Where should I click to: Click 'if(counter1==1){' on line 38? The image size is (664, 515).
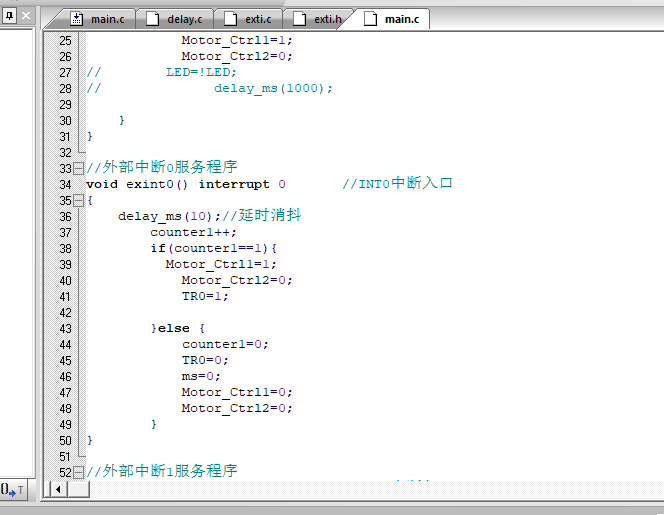(214, 249)
